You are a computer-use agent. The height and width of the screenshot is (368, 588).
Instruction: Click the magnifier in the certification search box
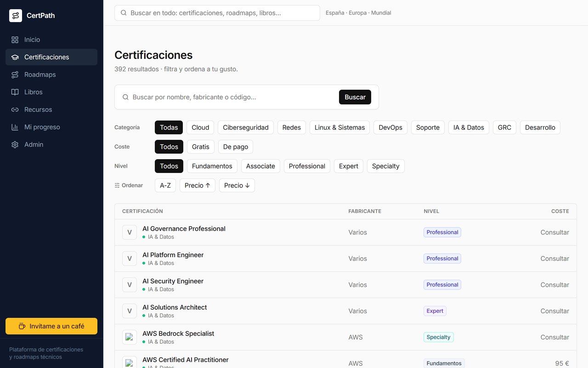125,97
